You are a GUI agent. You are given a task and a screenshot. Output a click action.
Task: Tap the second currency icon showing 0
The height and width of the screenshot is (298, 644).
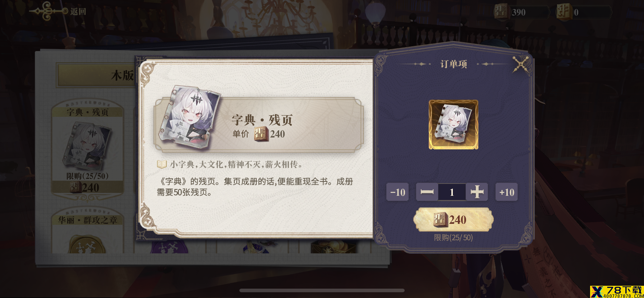tap(563, 12)
